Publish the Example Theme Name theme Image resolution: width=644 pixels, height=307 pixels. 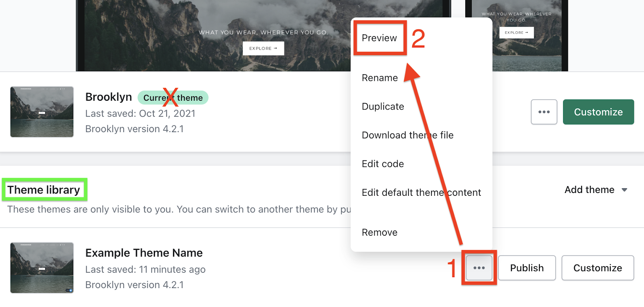coord(527,268)
